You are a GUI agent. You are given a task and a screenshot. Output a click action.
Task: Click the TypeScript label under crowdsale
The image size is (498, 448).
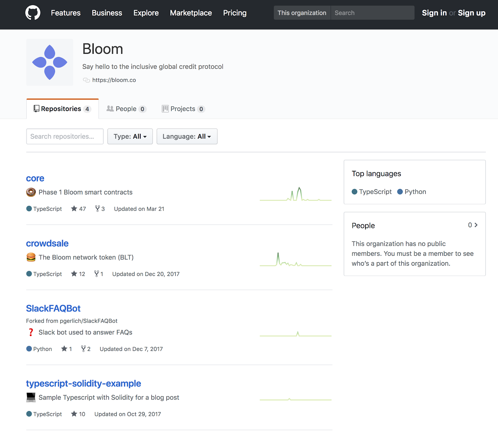[48, 274]
